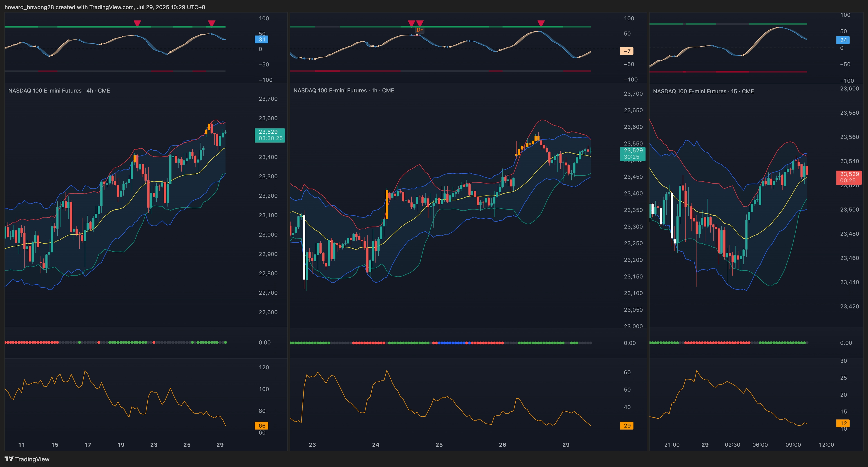Click the orange D divergence marker
Screen dimensions: 868x467
(419, 30)
